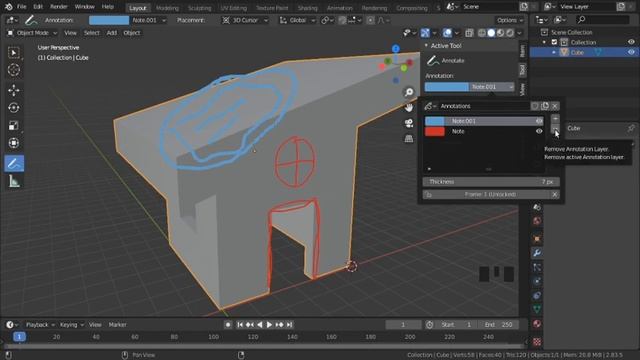
Task: Open the Edit menu
Action: (x=38, y=7)
